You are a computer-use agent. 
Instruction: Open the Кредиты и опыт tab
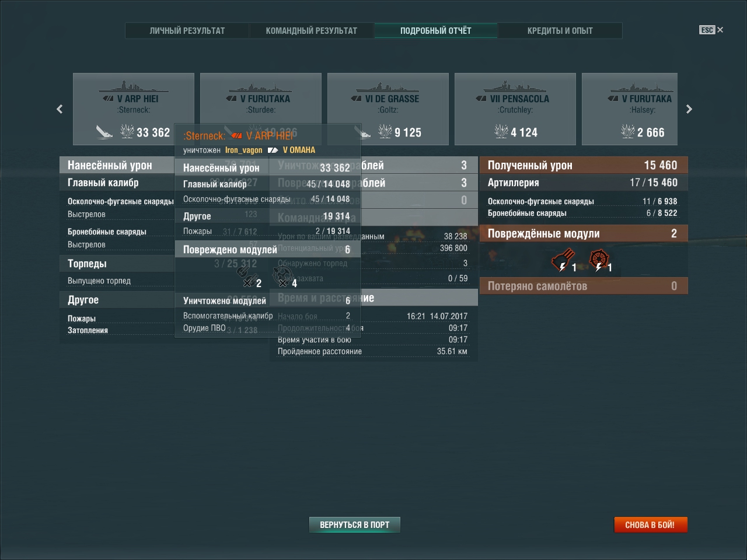(560, 30)
